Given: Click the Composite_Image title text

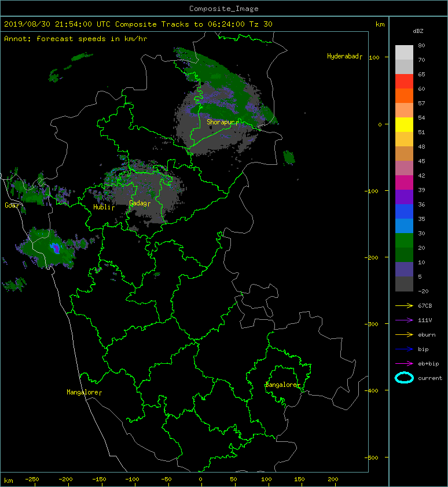Looking at the screenshot, I should pyautogui.click(x=224, y=9).
